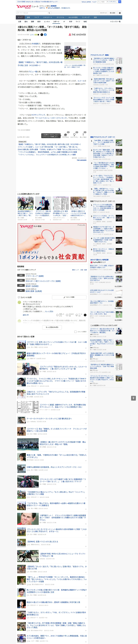
Task: Open comment count icon showing 51
Action: (x=32, y=35)
